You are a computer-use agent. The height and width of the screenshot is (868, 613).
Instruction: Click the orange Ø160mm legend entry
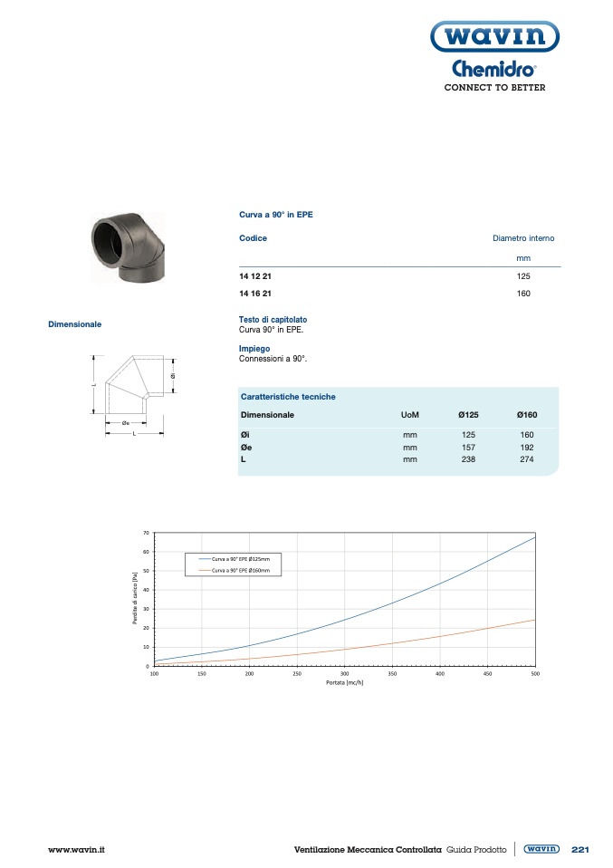[x=240, y=572]
